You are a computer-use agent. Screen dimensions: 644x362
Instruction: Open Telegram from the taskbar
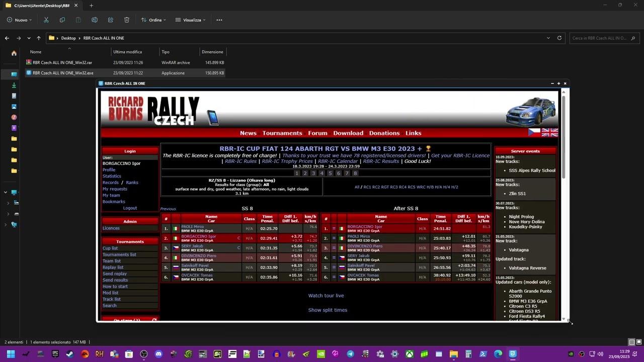pyautogui.click(x=350, y=354)
